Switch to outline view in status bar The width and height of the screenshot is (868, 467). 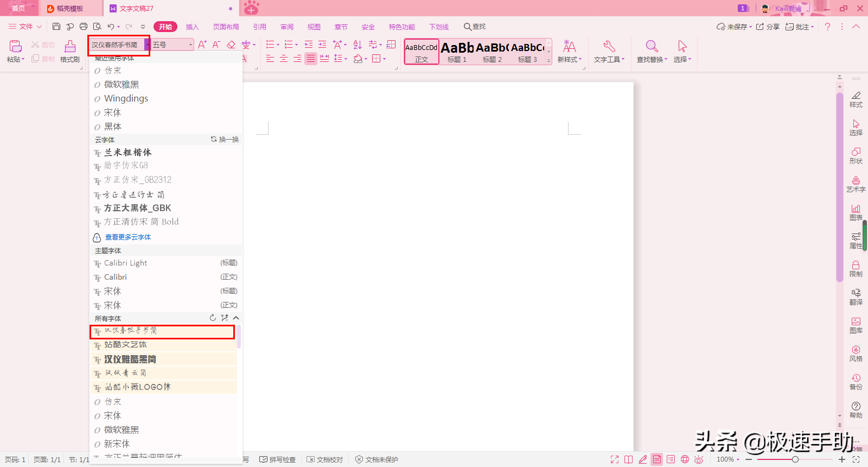click(x=671, y=459)
